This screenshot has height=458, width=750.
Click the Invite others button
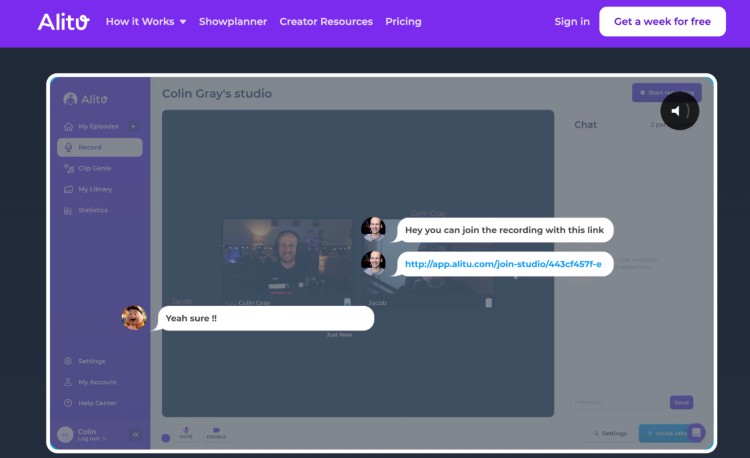click(x=665, y=433)
